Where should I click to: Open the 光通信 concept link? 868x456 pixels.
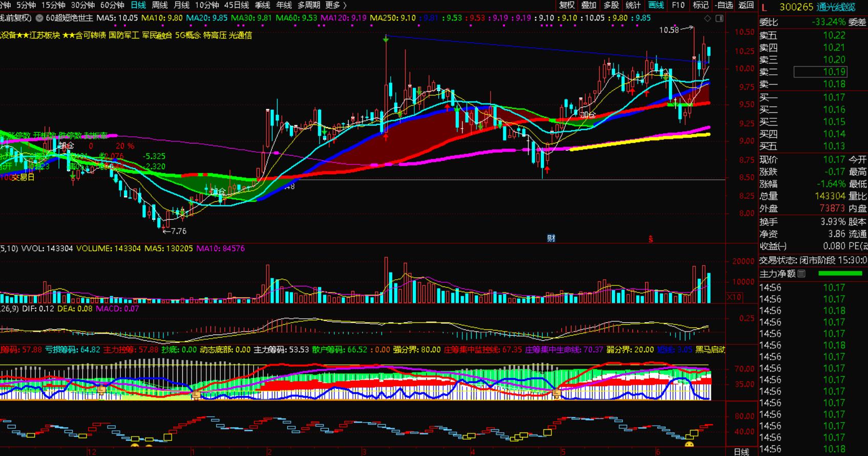[240, 35]
